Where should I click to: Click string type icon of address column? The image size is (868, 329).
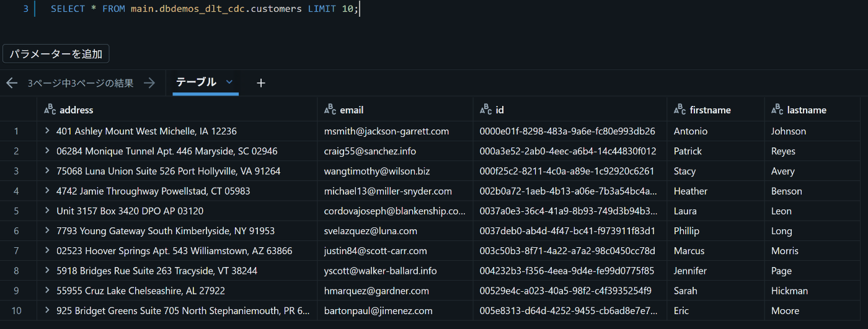tap(50, 110)
